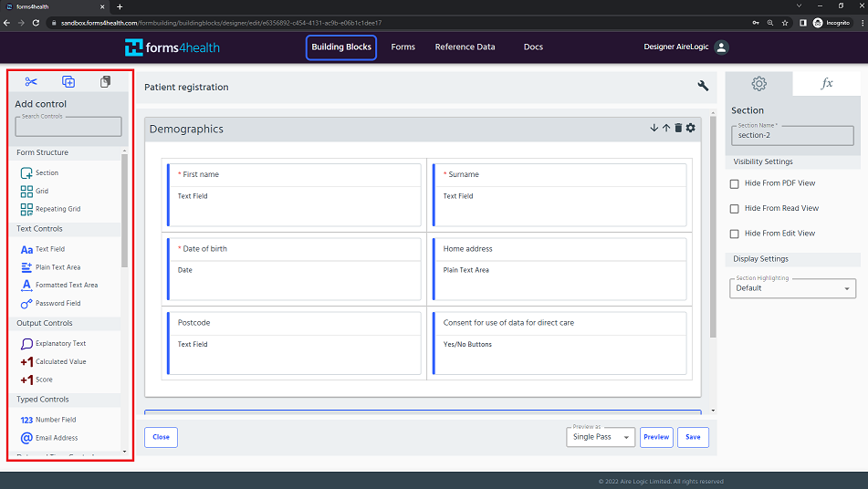Move Demographics section up
868x489 pixels.
pyautogui.click(x=666, y=128)
